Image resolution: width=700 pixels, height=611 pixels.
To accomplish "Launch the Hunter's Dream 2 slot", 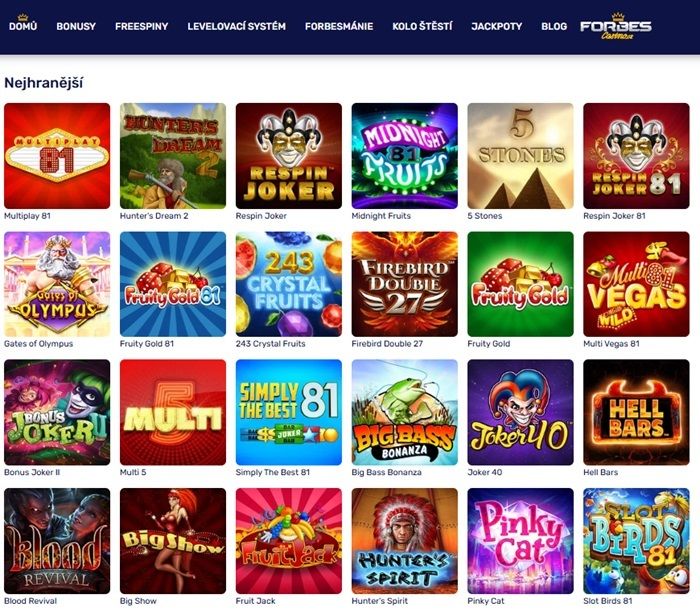I will (x=173, y=156).
